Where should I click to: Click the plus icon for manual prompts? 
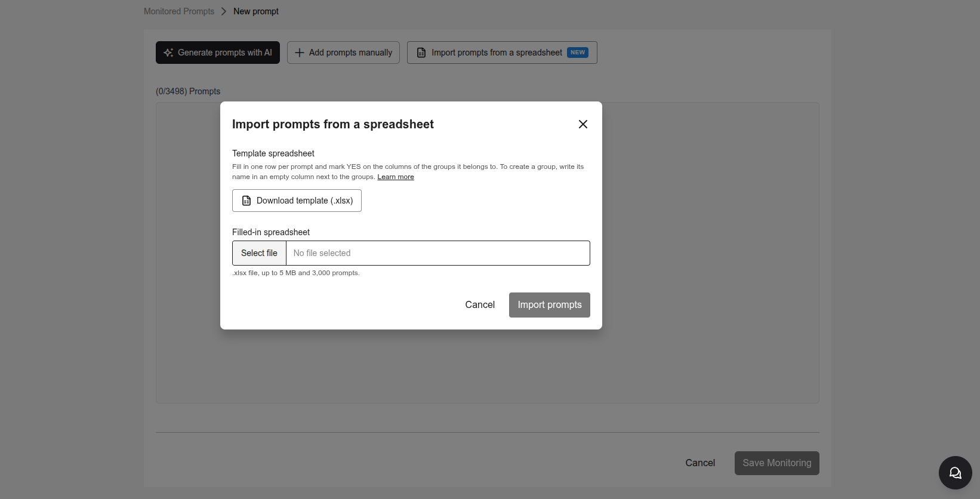click(x=300, y=53)
